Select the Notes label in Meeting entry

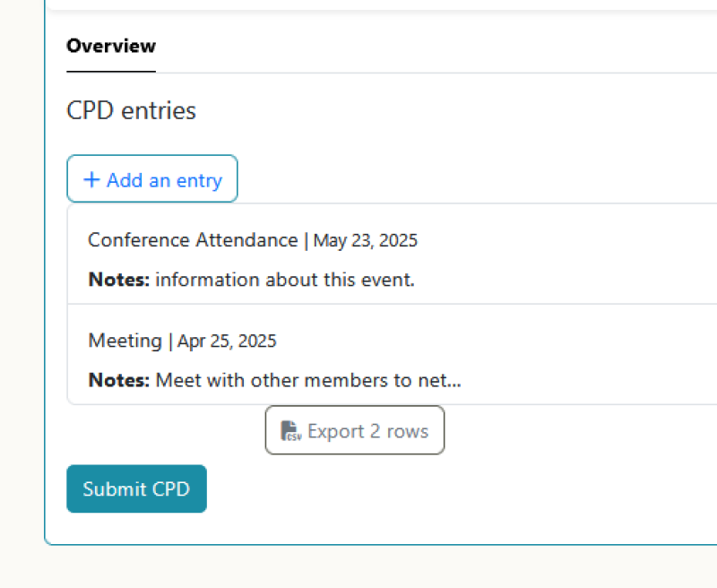(x=119, y=380)
